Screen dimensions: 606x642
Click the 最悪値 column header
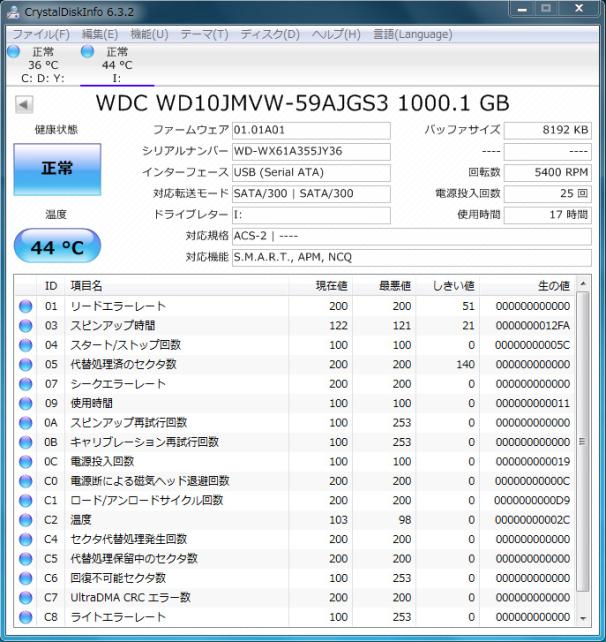point(384,286)
